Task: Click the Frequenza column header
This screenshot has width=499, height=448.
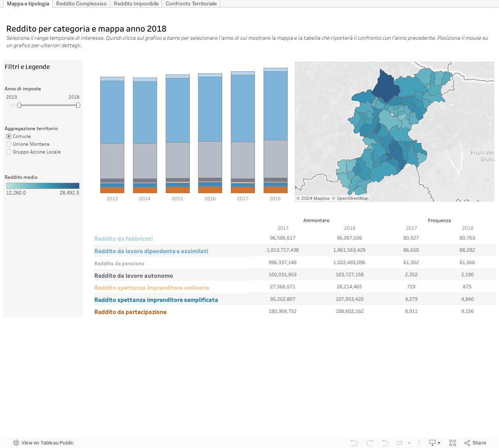Action: coord(439,220)
